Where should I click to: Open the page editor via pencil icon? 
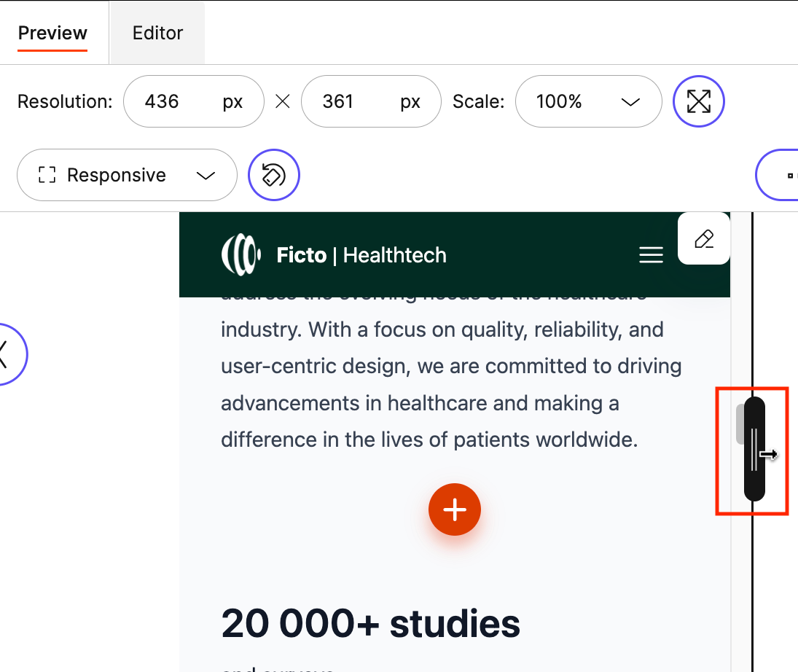[x=703, y=238]
